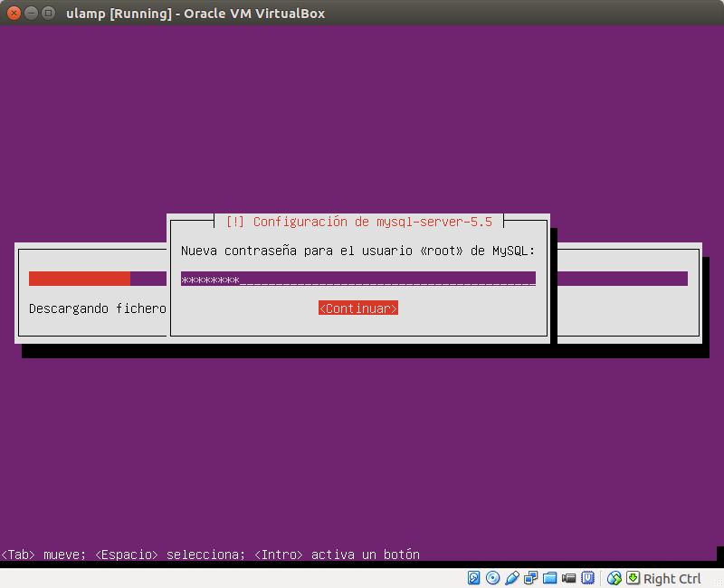Click the MySQL root password input field

(x=358, y=280)
